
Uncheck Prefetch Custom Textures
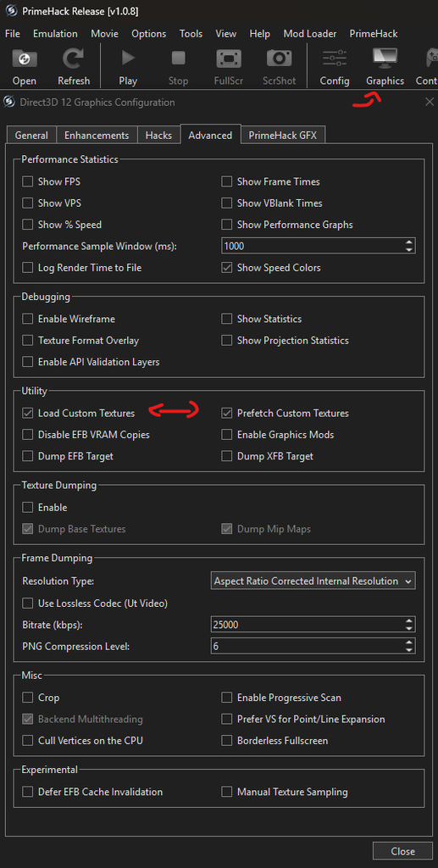click(x=227, y=413)
